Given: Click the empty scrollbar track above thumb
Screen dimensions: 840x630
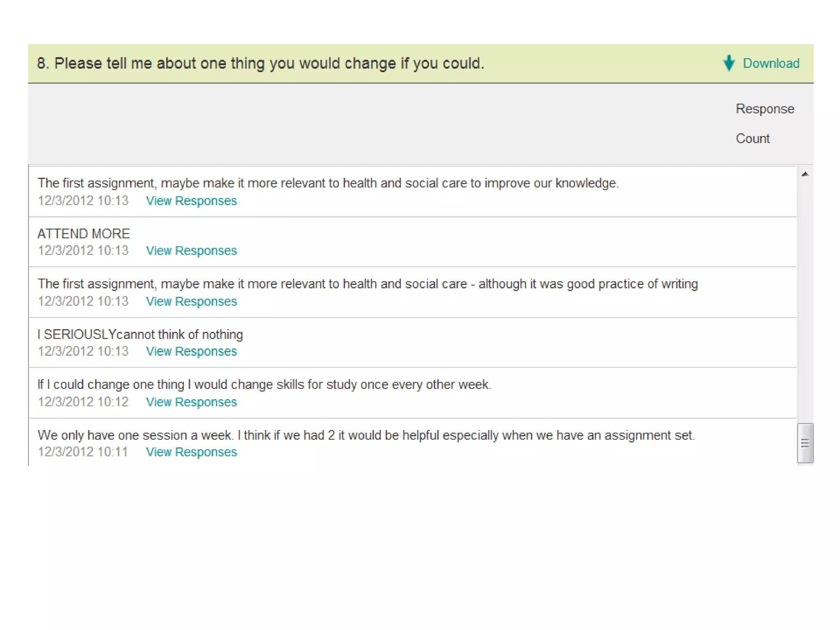Looking at the screenshot, I should [x=805, y=299].
